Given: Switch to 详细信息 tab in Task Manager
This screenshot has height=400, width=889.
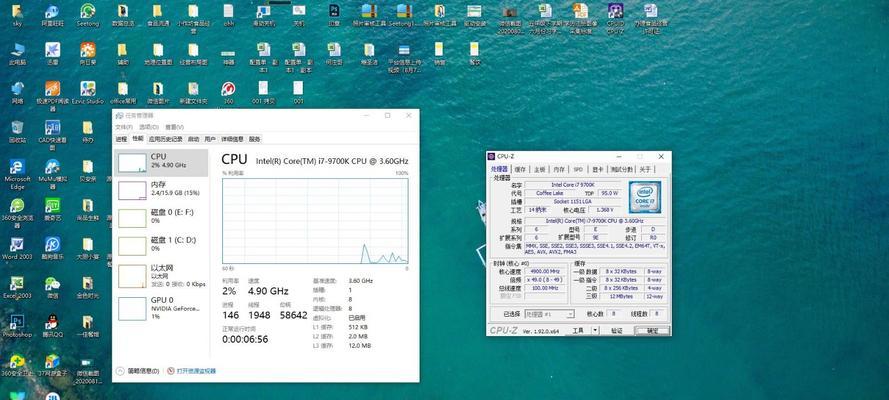Looking at the screenshot, I should (232, 139).
